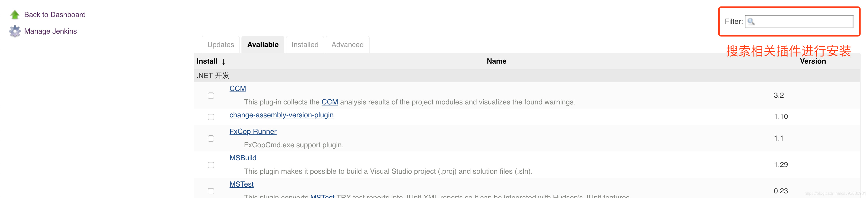This screenshot has height=198, width=868.
Task: Click the magnifier icon in Filter box
Action: coord(751,21)
